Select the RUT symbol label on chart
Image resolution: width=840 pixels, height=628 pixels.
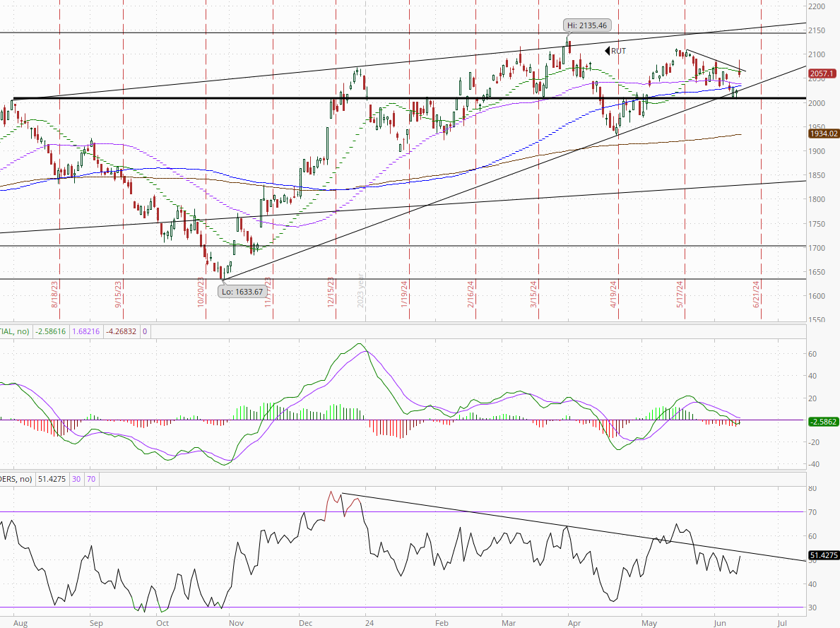pyautogui.click(x=618, y=51)
